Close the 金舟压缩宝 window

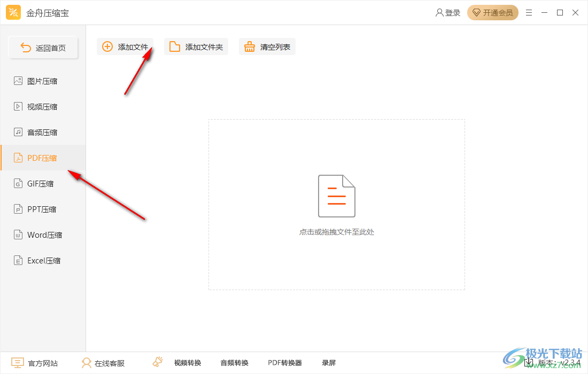[x=576, y=13]
